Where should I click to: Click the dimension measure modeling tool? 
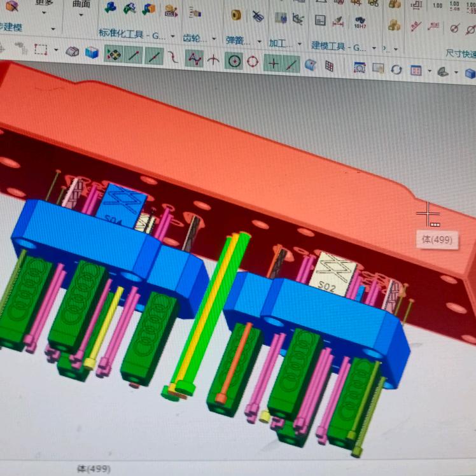click(x=337, y=22)
